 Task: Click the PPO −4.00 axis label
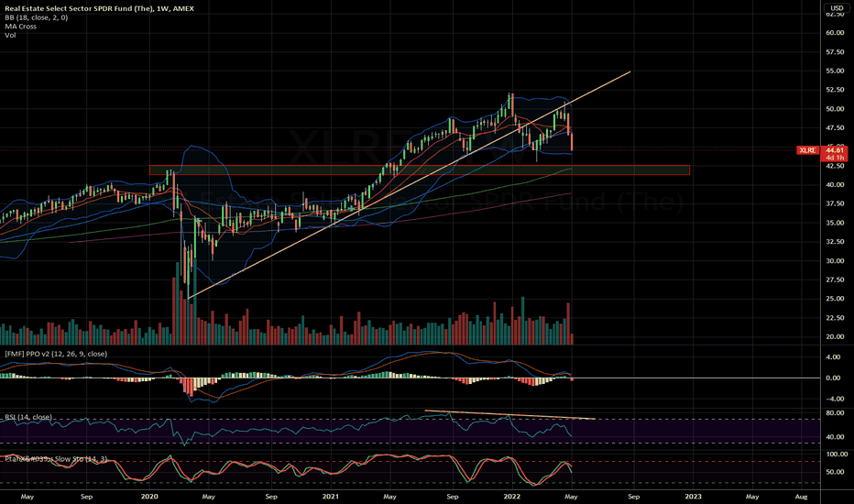click(833, 399)
